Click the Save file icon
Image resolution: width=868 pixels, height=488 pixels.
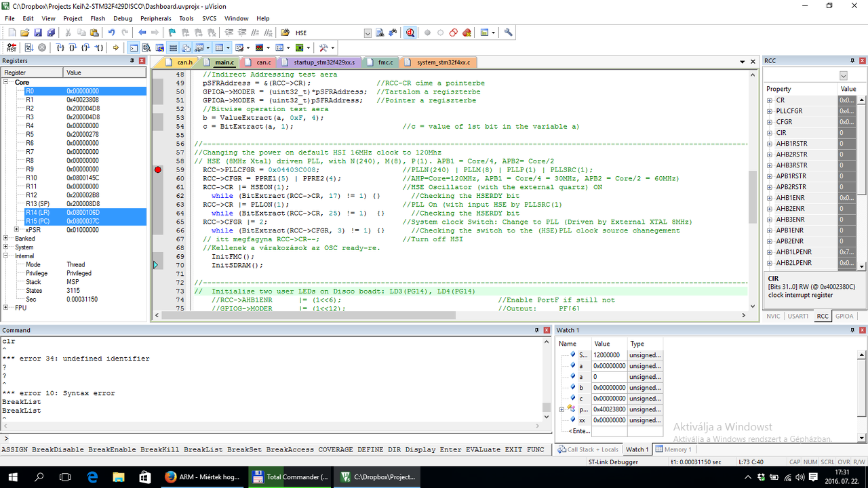(38, 33)
